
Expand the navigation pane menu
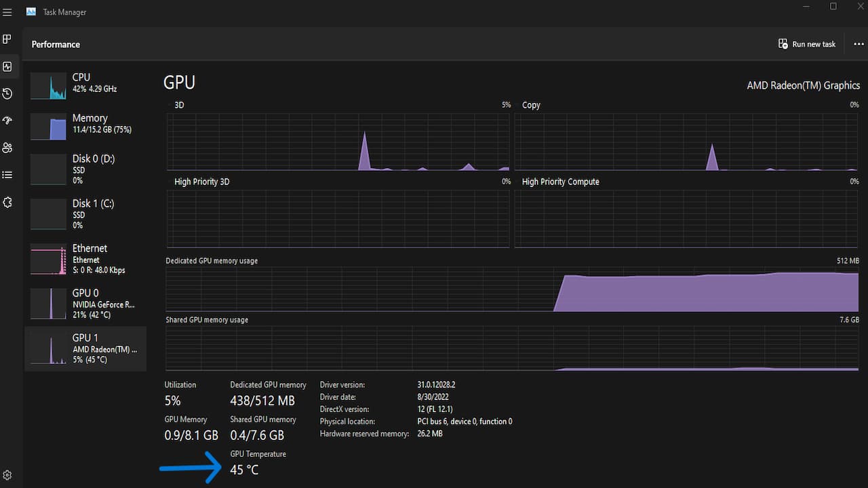click(7, 12)
